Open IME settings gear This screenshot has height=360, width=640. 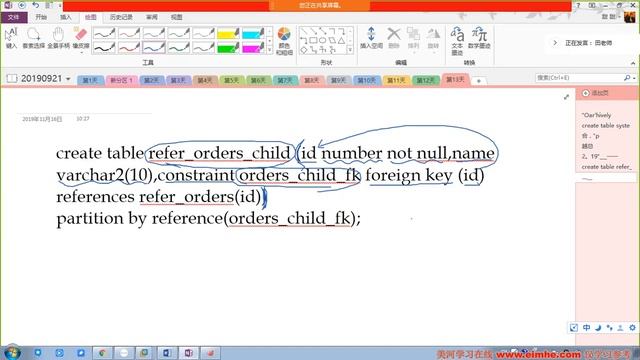pos(632,327)
